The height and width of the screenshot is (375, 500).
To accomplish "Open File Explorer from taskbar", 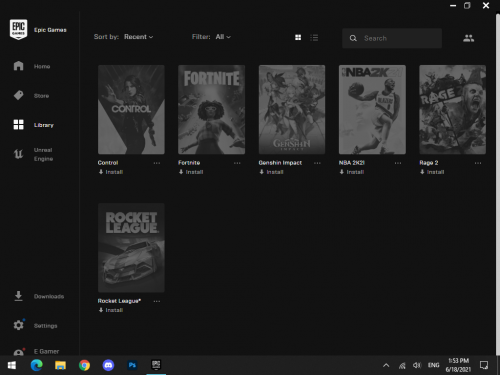I will pyautogui.click(x=60, y=365).
